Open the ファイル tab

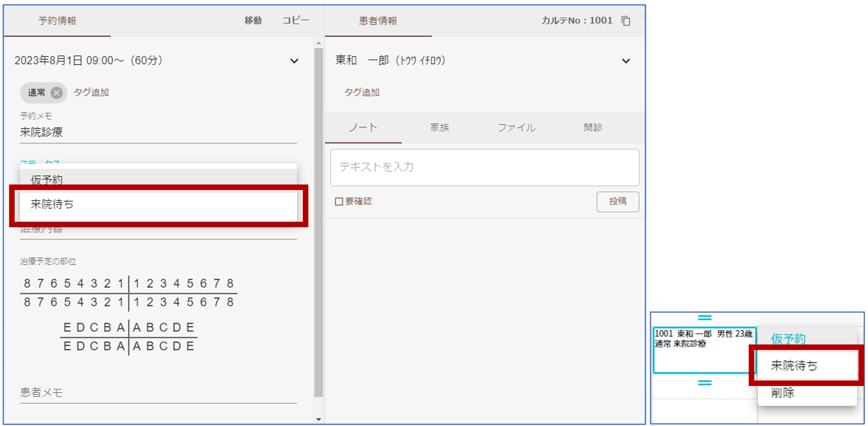point(516,127)
